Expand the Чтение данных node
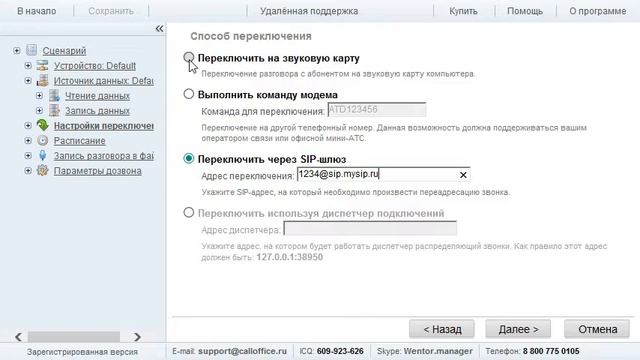Viewport: 640px width, 360px height. pyautogui.click(x=39, y=96)
